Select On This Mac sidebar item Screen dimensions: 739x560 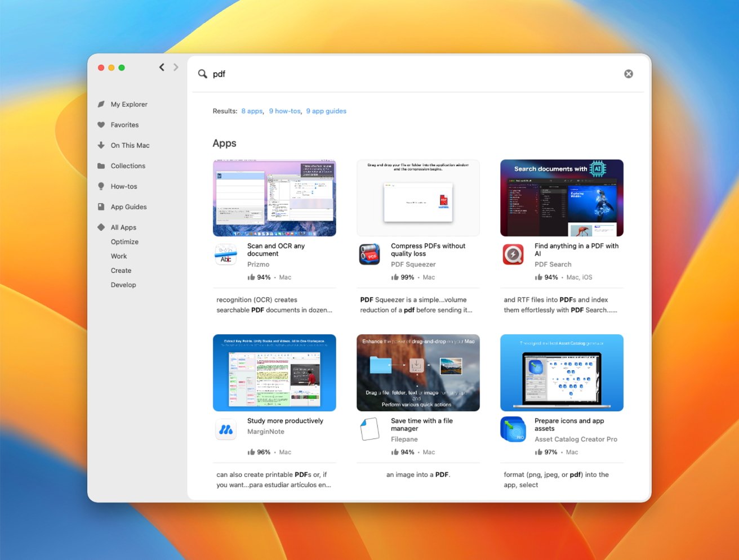click(130, 145)
